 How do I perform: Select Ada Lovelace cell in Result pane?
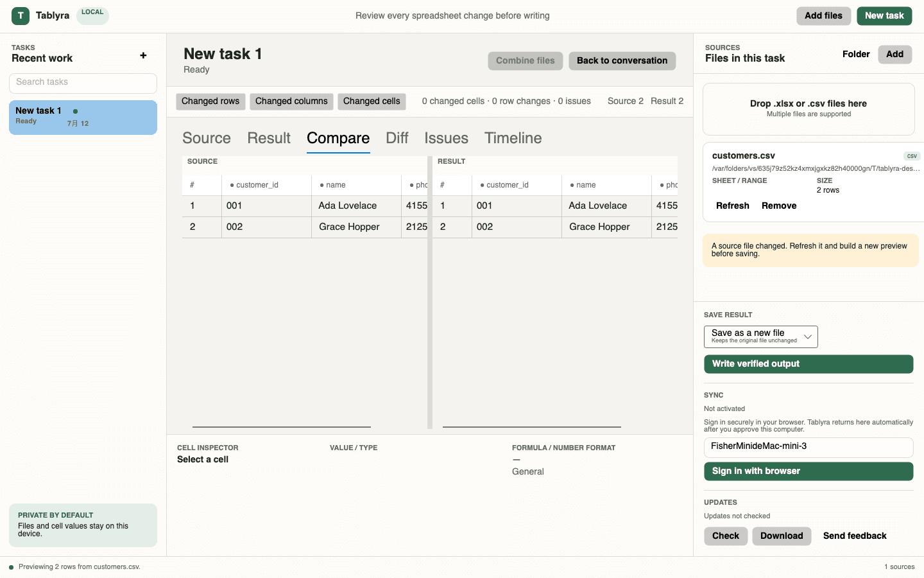[606, 206]
